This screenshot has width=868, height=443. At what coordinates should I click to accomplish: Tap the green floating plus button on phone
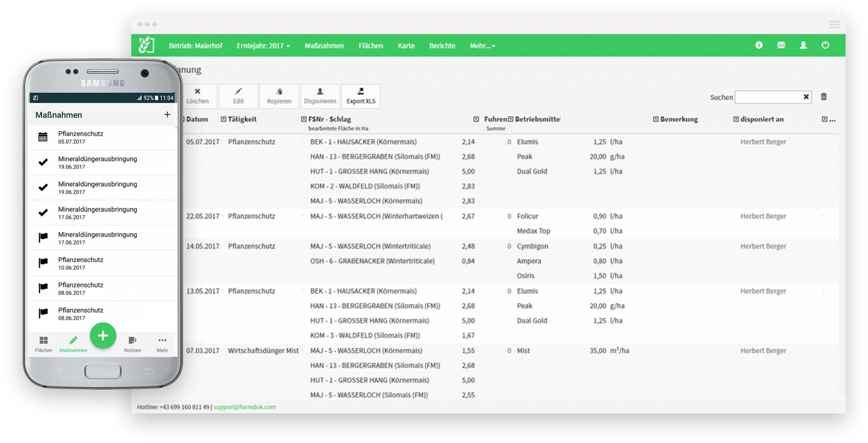(x=103, y=336)
